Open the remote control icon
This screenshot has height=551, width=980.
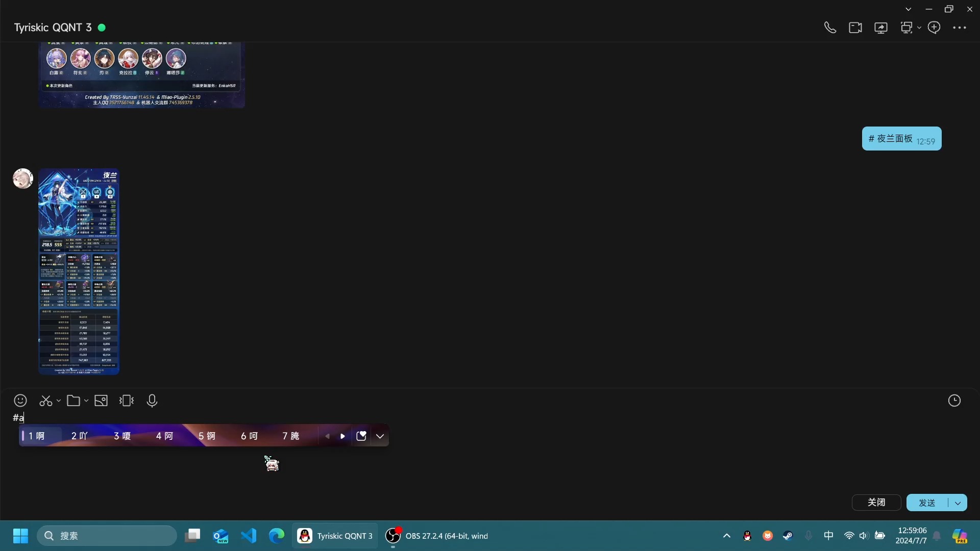click(x=906, y=28)
